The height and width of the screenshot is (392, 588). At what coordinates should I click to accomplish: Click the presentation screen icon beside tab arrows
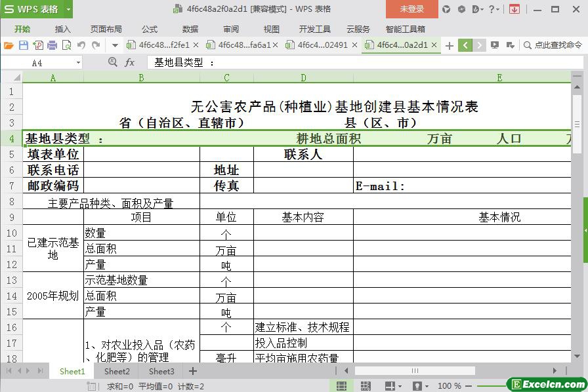point(495,45)
